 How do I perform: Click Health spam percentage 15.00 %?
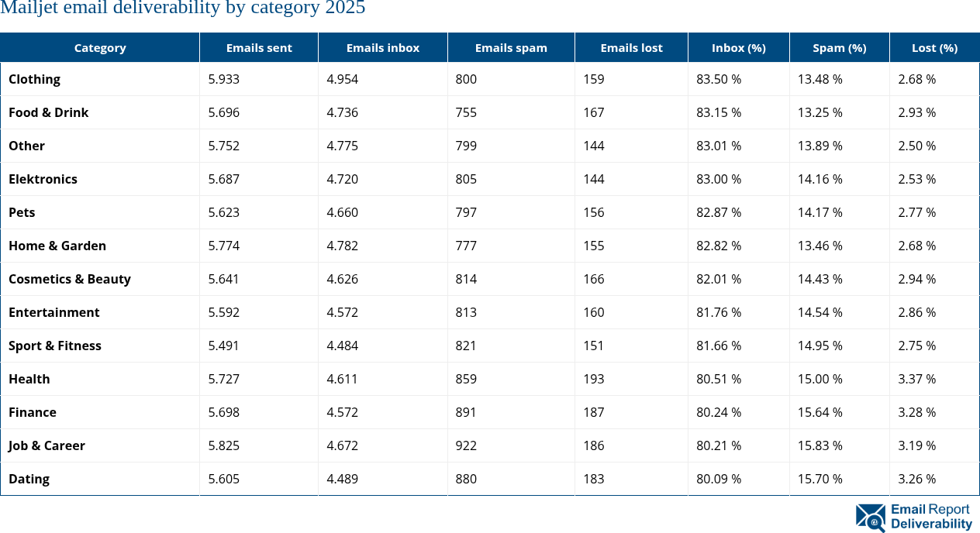(820, 379)
